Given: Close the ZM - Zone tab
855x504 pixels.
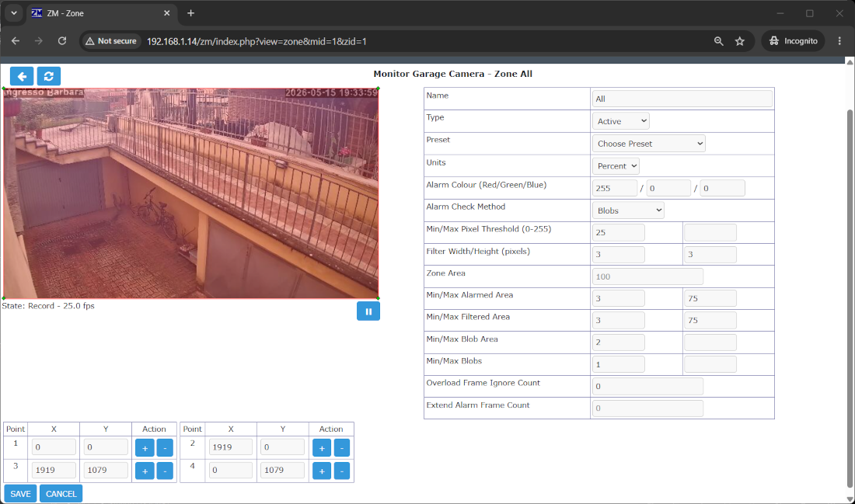Looking at the screenshot, I should (x=167, y=13).
